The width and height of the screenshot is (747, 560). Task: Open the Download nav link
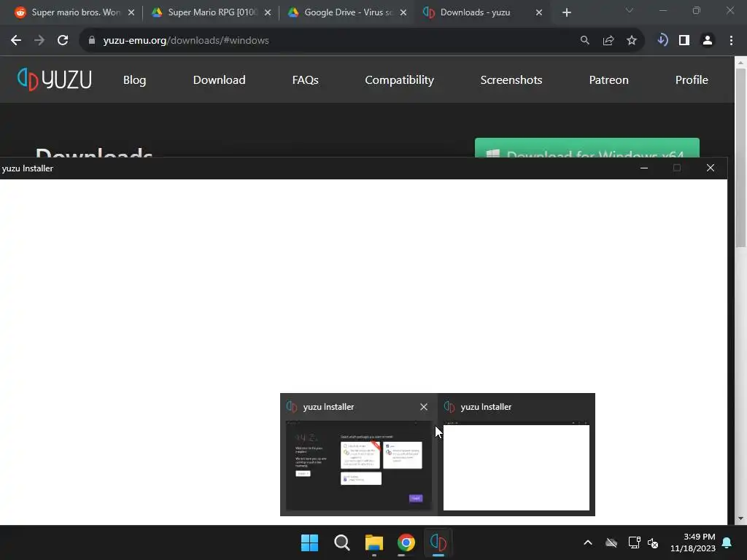(219, 80)
